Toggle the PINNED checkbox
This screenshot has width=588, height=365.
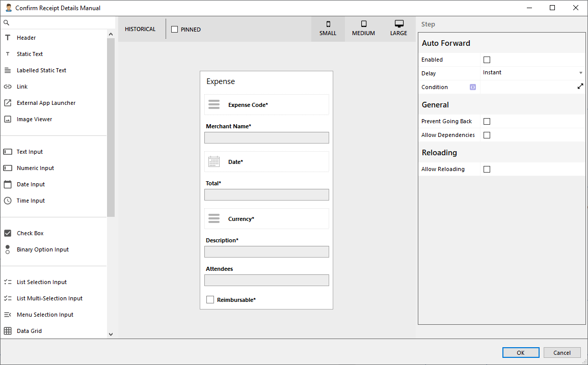point(175,30)
